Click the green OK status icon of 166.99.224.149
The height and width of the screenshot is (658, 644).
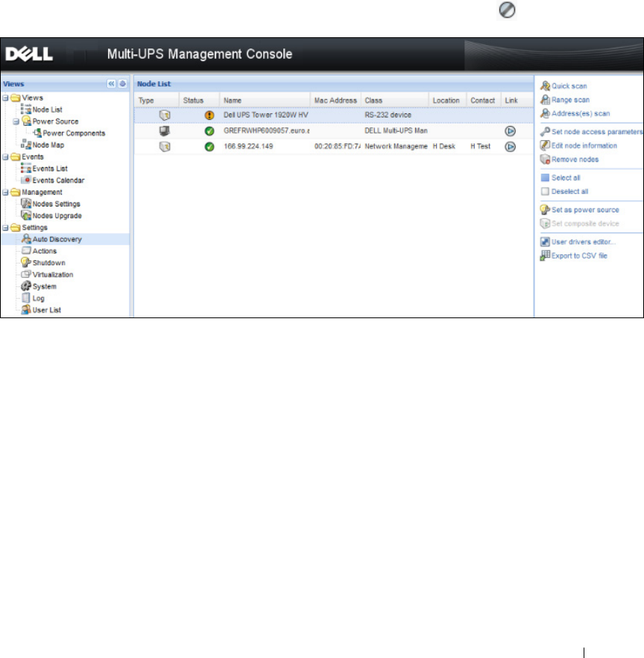pos(209,147)
